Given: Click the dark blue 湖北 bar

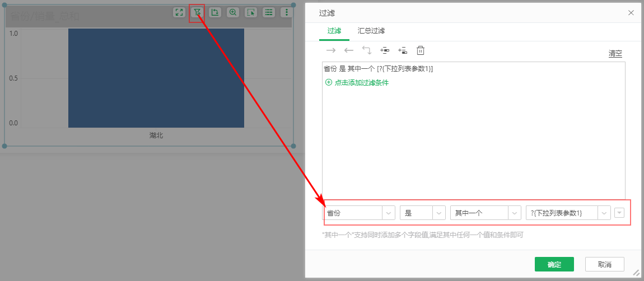Looking at the screenshot, I should click(156, 78).
